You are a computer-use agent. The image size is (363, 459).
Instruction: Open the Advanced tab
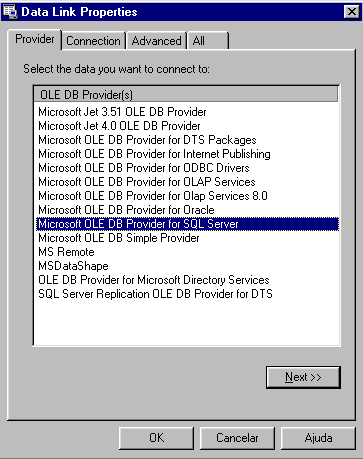pyautogui.click(x=156, y=41)
